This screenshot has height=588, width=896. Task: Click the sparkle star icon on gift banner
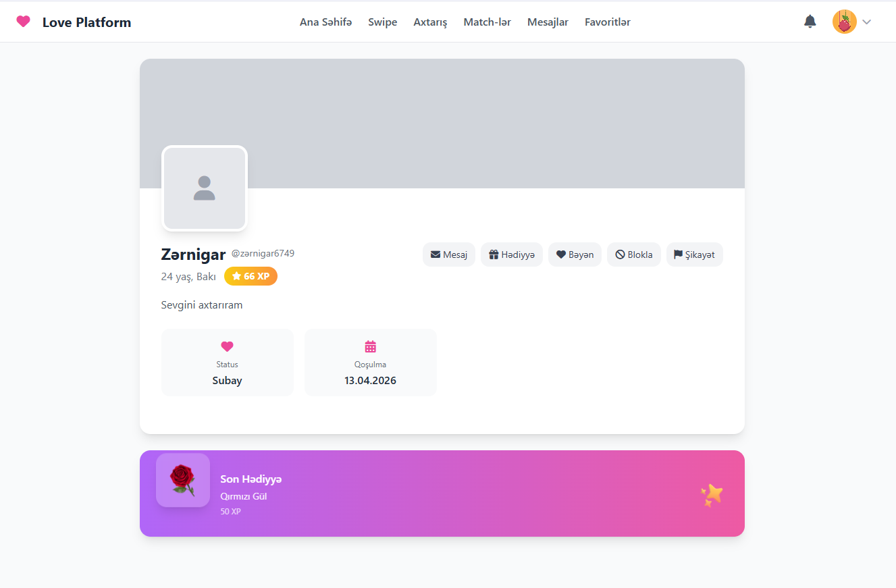click(x=711, y=495)
